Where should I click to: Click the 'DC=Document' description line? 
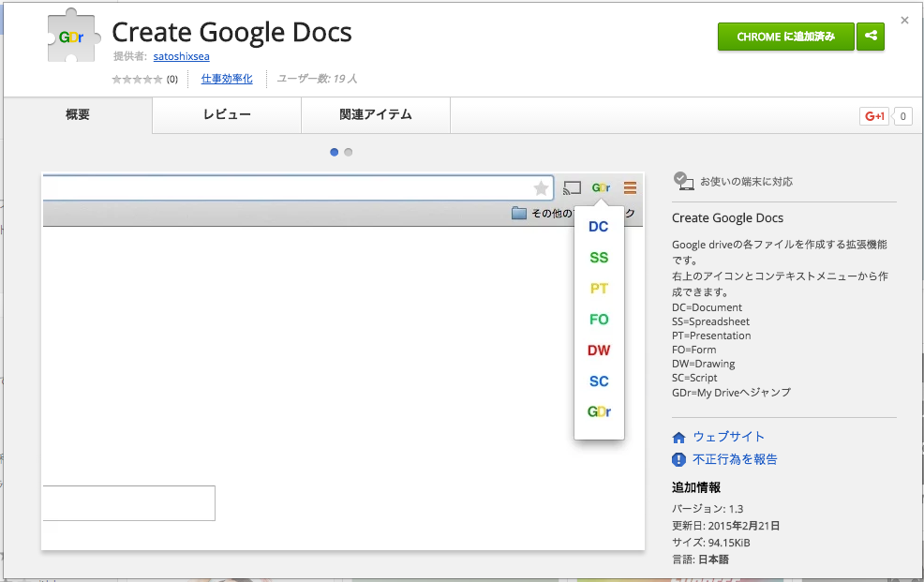click(x=707, y=307)
